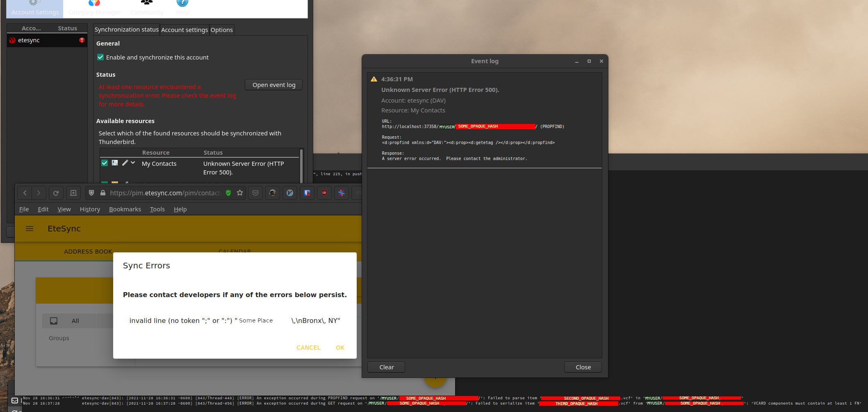Save the page with the Pocket icon

pos(255,193)
